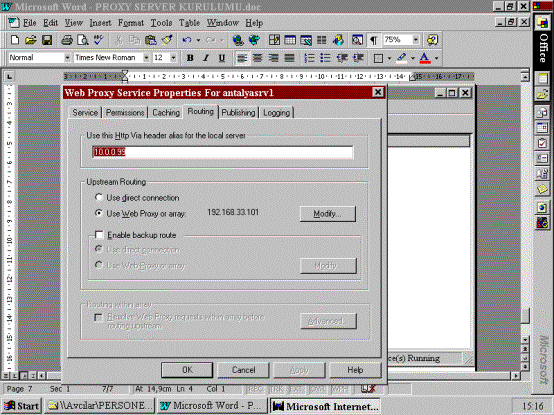This screenshot has width=554, height=415.
Task: Click the Cancel button
Action: pos(243,370)
